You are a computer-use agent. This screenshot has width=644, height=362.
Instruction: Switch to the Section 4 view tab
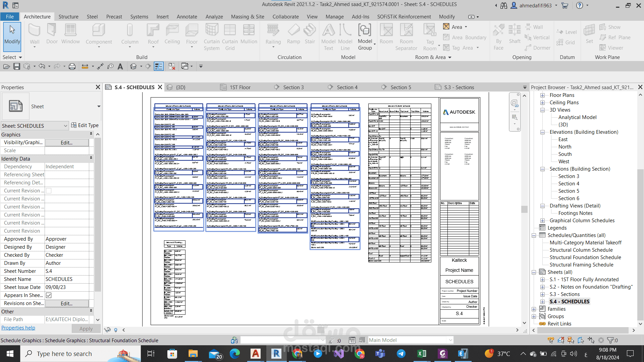347,87
